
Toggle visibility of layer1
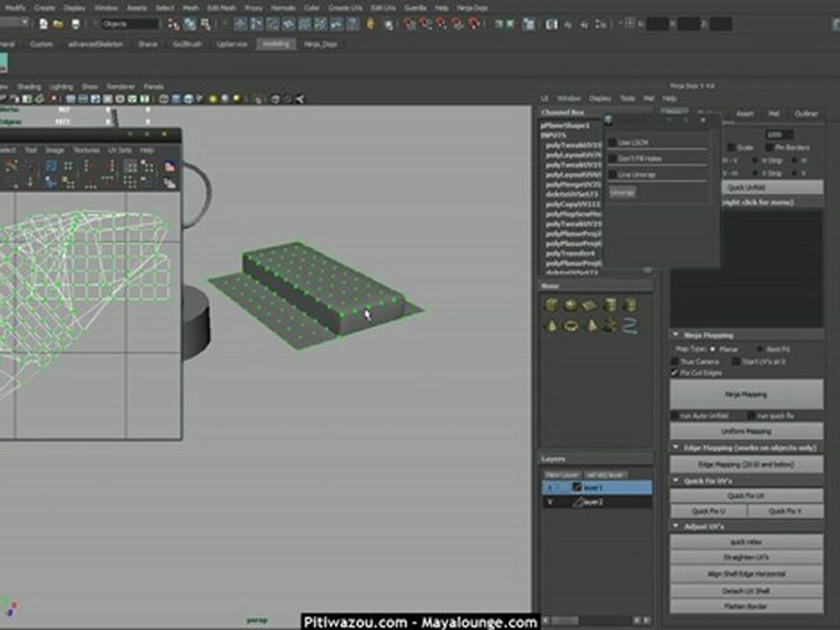550,487
